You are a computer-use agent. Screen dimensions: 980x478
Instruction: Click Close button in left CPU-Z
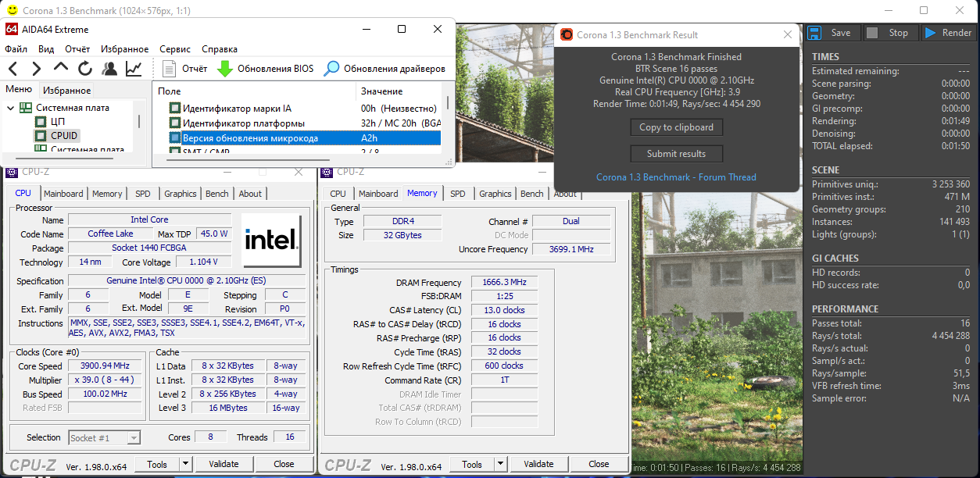pos(284,464)
